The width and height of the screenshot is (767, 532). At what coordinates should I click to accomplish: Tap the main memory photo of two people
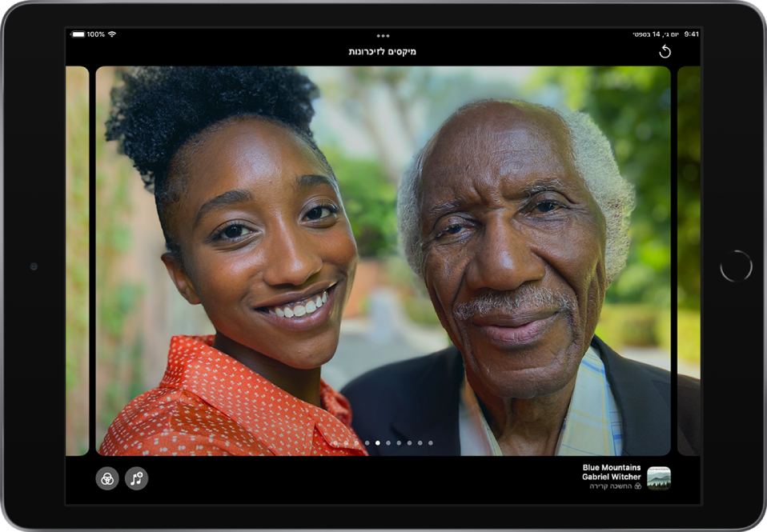(383, 261)
